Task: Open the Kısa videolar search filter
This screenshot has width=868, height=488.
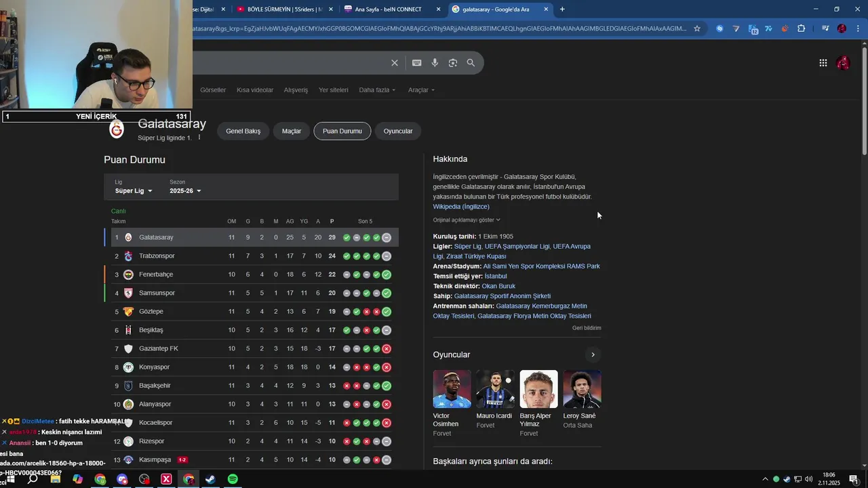Action: click(x=255, y=90)
